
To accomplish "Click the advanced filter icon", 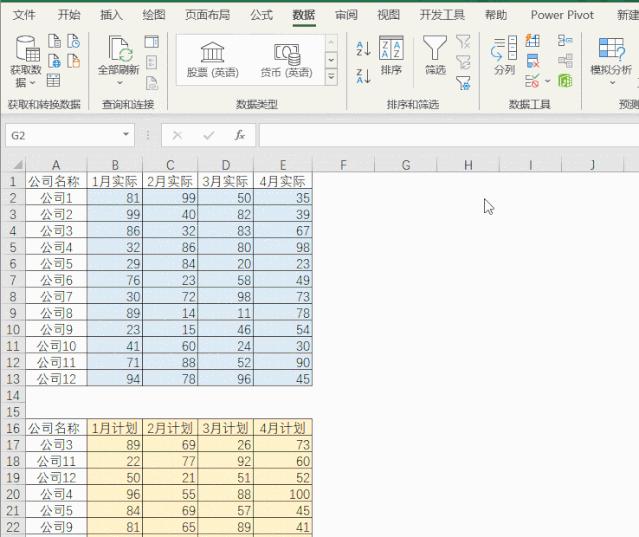I will (x=463, y=83).
